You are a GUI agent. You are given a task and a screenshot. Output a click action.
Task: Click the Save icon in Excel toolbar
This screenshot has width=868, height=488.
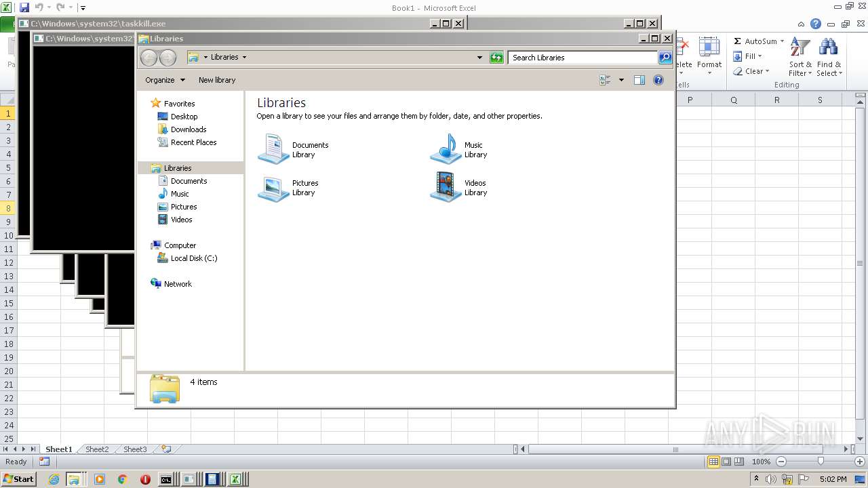24,7
